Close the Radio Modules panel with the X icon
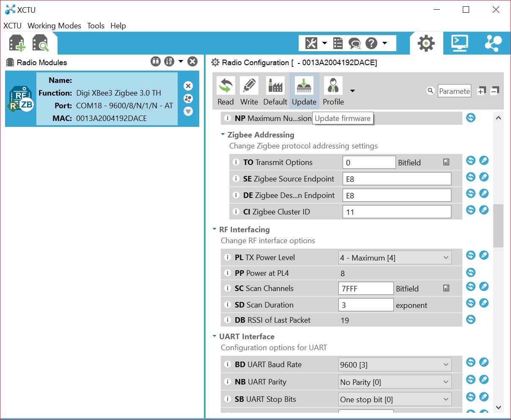This screenshot has width=511, height=420. point(192,62)
